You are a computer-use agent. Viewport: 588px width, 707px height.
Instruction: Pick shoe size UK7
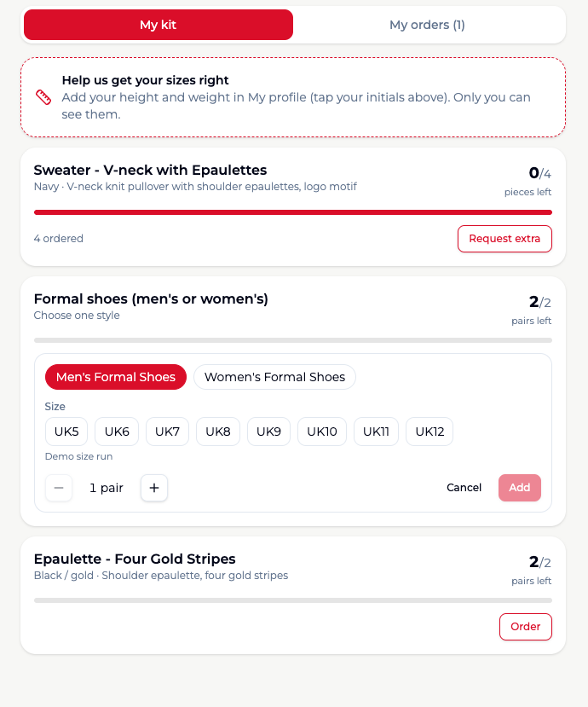(x=167, y=432)
